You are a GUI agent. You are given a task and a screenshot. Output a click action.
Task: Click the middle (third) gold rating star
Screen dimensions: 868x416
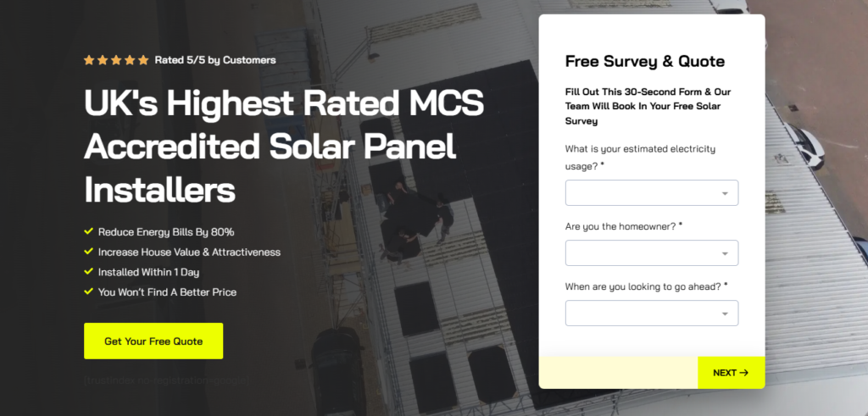pos(115,60)
